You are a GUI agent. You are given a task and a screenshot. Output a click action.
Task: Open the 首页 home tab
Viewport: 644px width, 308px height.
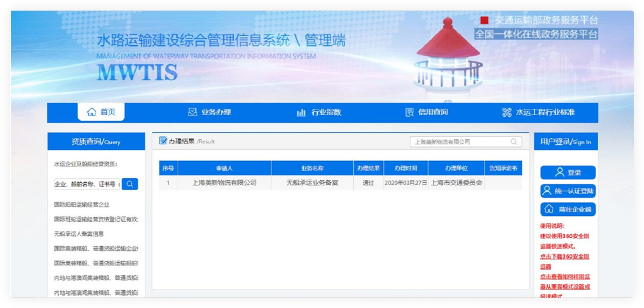pos(102,112)
